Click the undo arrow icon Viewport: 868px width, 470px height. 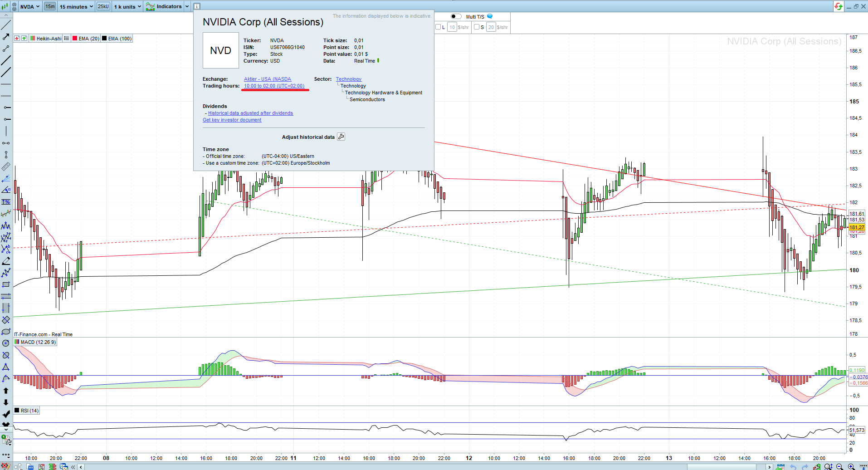tap(793, 466)
